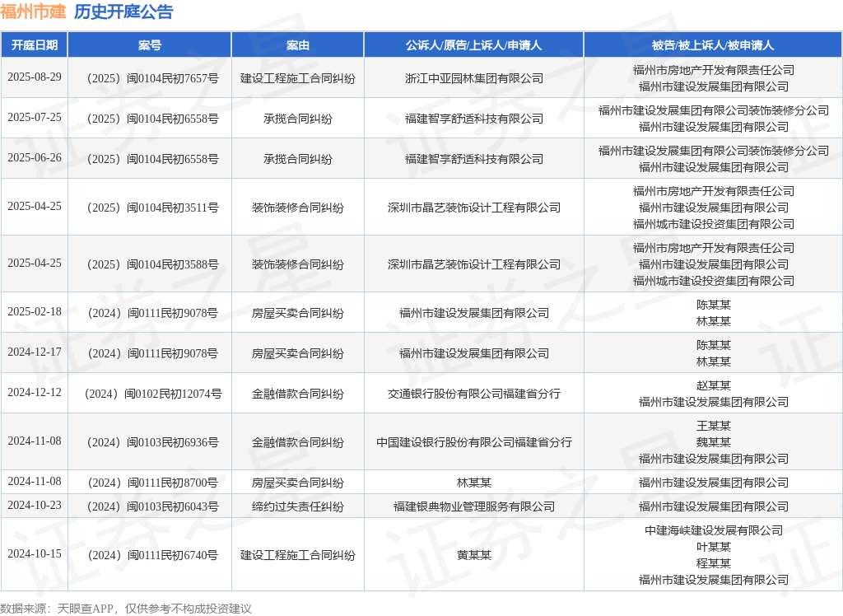This screenshot has width=843, height=616.
Task: Select the date cell 2025-06-26
Action: tap(35, 157)
